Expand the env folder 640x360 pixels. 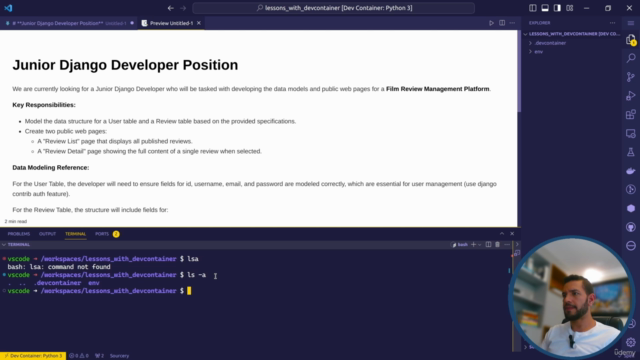coord(539,52)
